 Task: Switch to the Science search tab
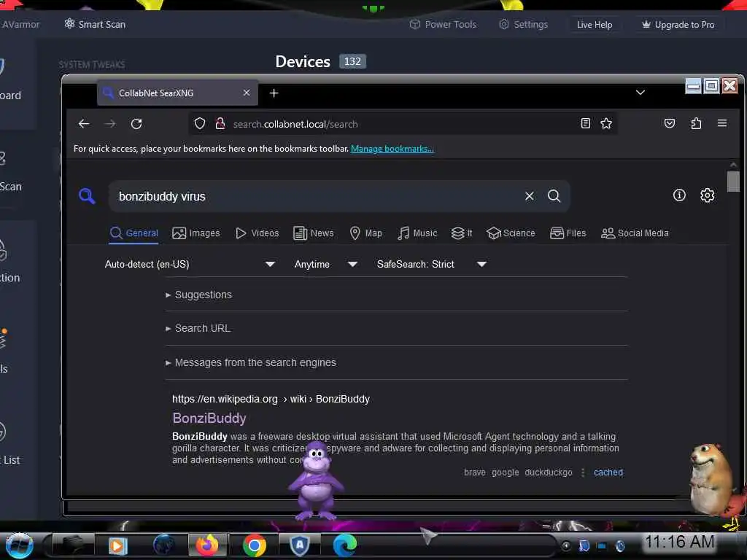pos(511,233)
